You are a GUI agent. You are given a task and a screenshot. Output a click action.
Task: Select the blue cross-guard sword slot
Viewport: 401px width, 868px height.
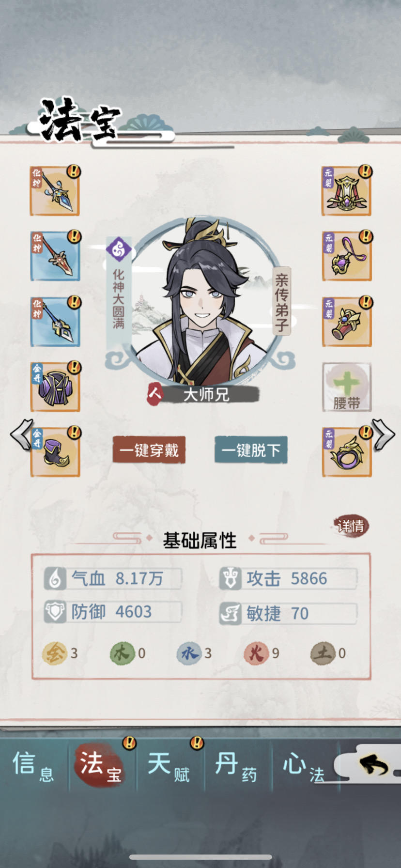(x=55, y=322)
